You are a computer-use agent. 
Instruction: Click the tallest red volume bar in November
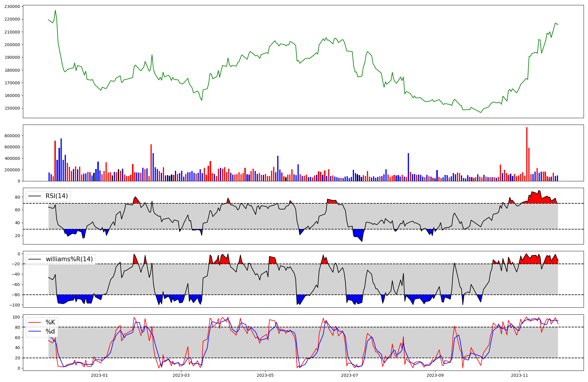(527, 154)
